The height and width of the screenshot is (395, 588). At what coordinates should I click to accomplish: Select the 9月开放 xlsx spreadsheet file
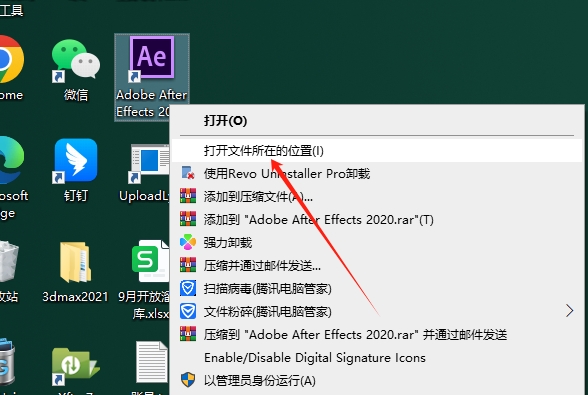click(x=150, y=261)
